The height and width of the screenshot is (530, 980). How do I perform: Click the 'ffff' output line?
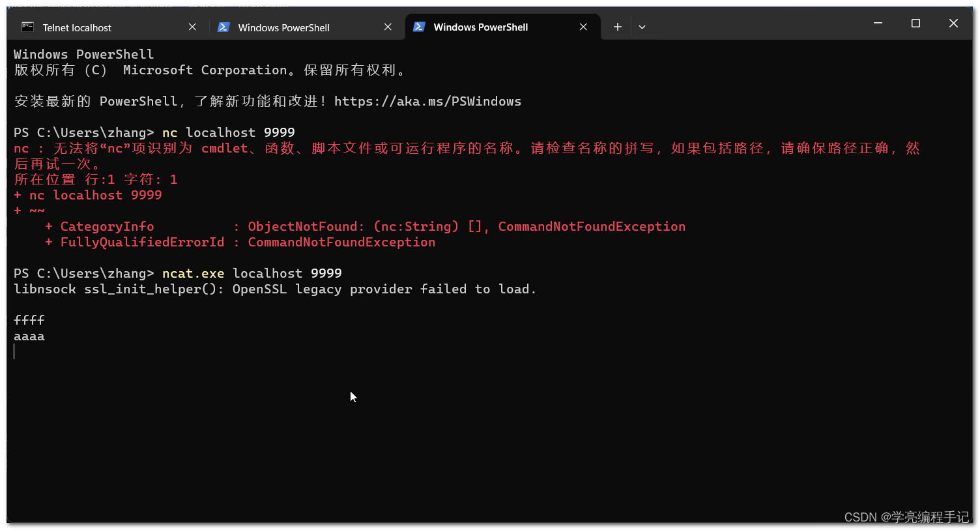tap(29, 320)
